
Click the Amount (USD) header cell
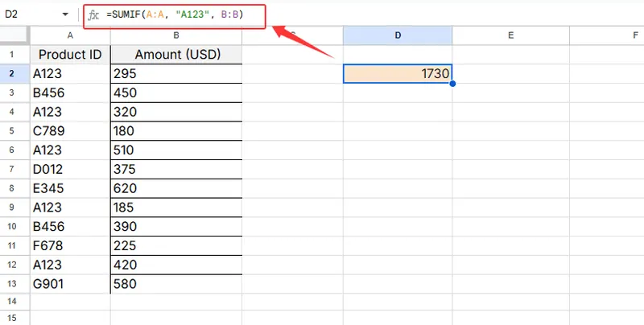coord(175,55)
